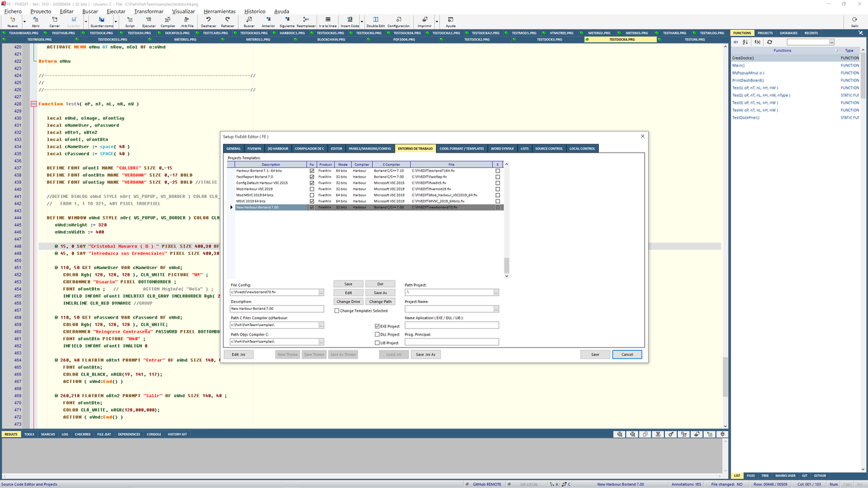Screen dimensions: 868x488
Task: Switch to the WORD SYNTAX tab
Action: pyautogui.click(x=502, y=148)
